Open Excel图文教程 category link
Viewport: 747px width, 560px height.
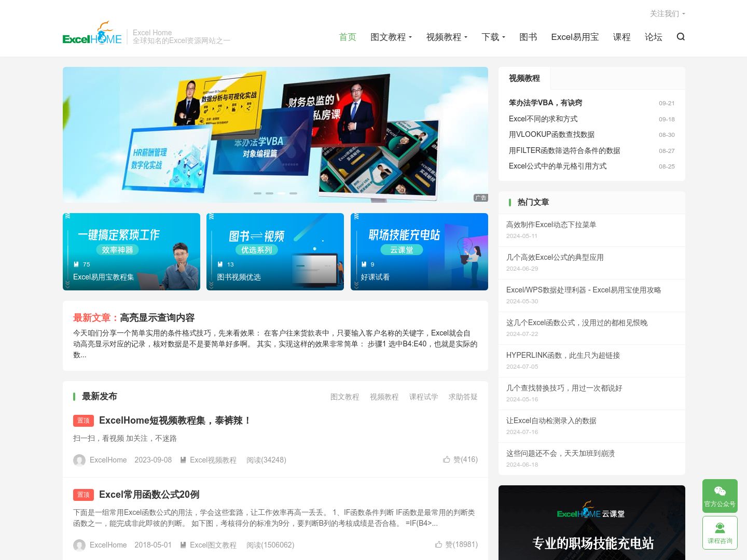coord(213,545)
